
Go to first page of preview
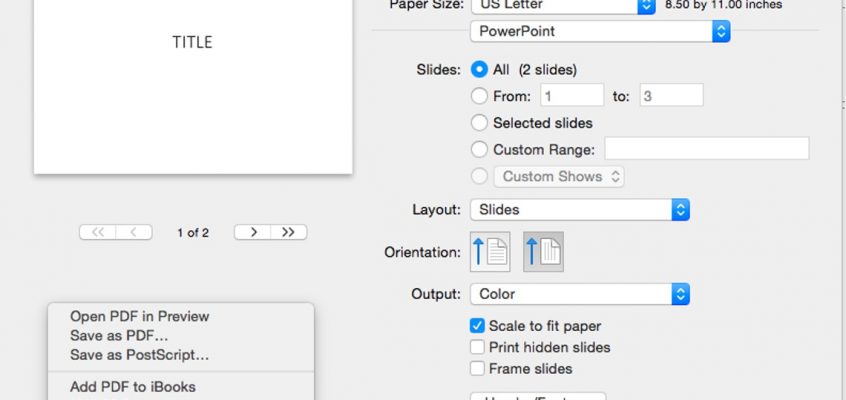pos(98,232)
